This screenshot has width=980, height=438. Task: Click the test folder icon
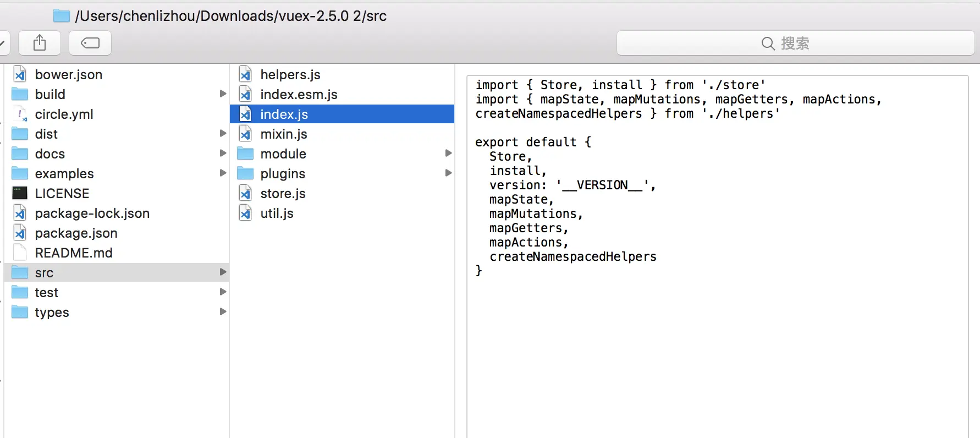(20, 292)
